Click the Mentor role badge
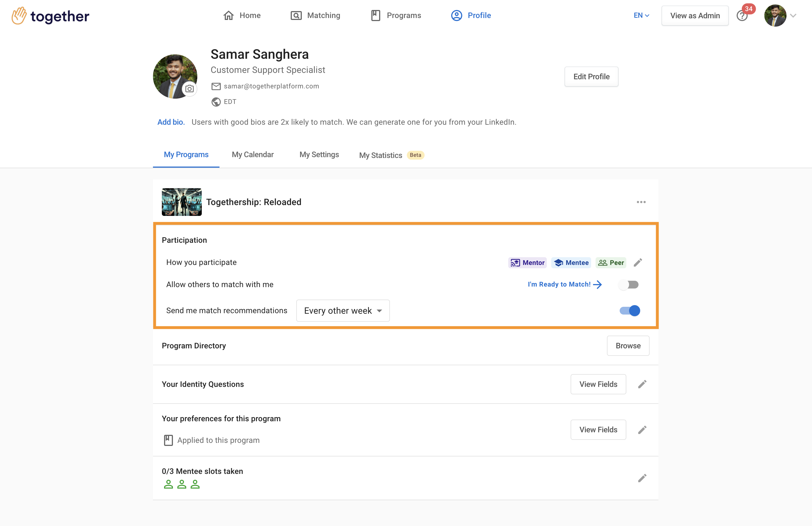This screenshot has width=812, height=526. click(527, 263)
